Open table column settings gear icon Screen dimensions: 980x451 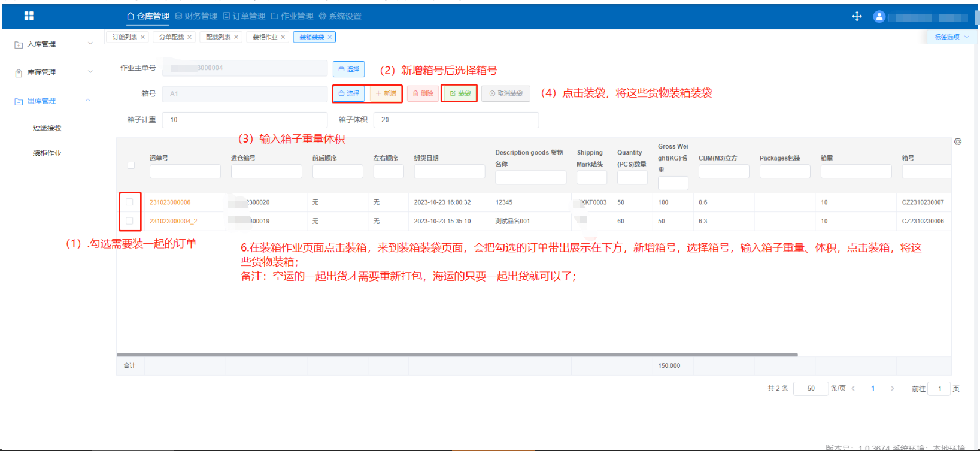958,142
